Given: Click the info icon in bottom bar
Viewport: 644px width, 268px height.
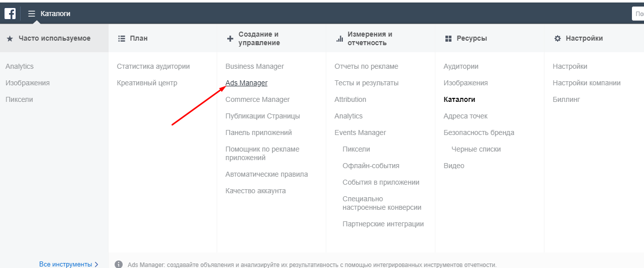Looking at the screenshot, I should [x=119, y=264].
